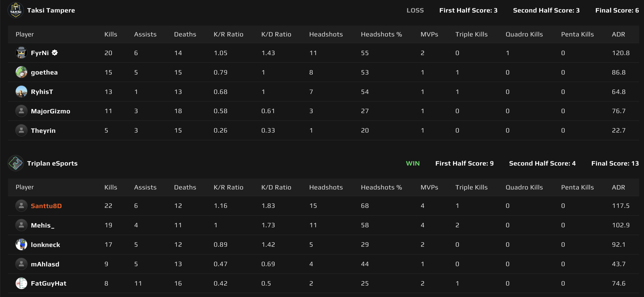
Task: Click goethea's avatar image
Action: [x=22, y=72]
